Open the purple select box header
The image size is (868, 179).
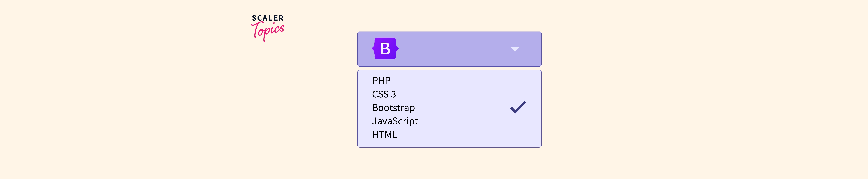tap(449, 49)
